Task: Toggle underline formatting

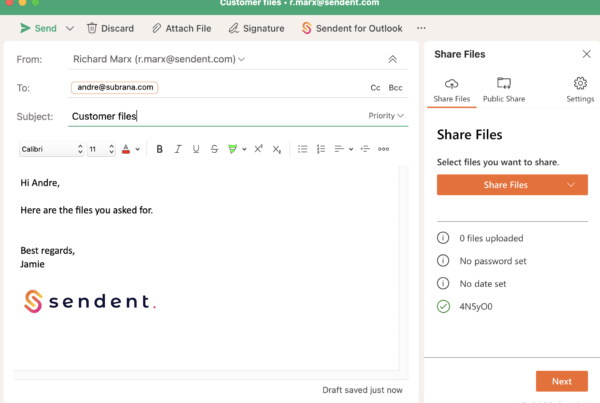Action: coord(196,149)
